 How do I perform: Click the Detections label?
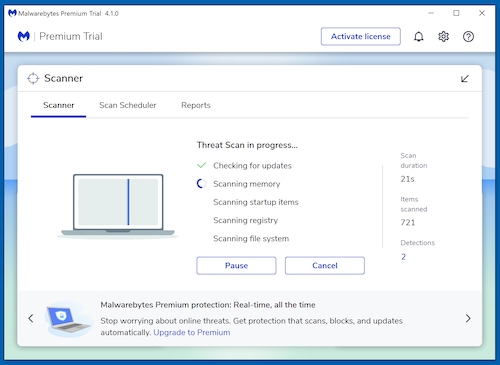[418, 243]
